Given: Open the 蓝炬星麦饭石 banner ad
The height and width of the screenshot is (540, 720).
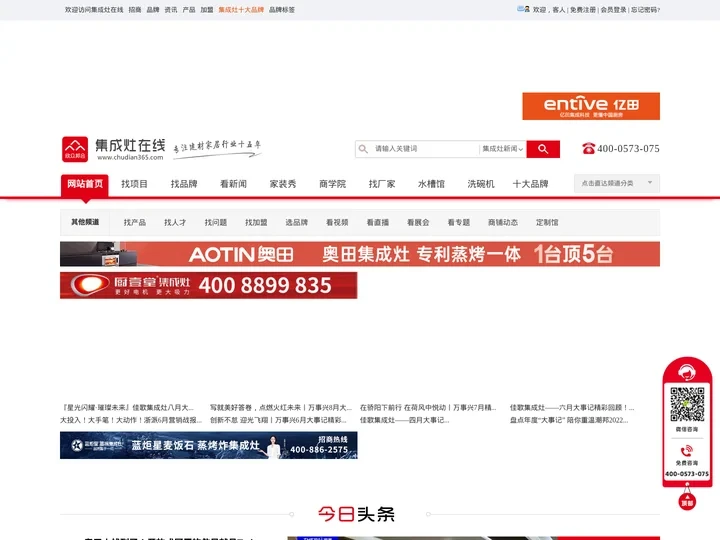Looking at the screenshot, I should [208, 445].
